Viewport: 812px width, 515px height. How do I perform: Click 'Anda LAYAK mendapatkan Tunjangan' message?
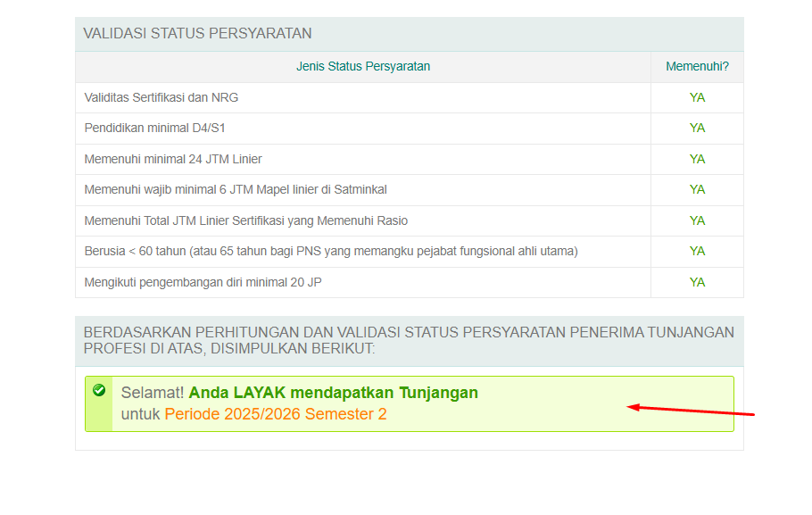click(x=333, y=393)
